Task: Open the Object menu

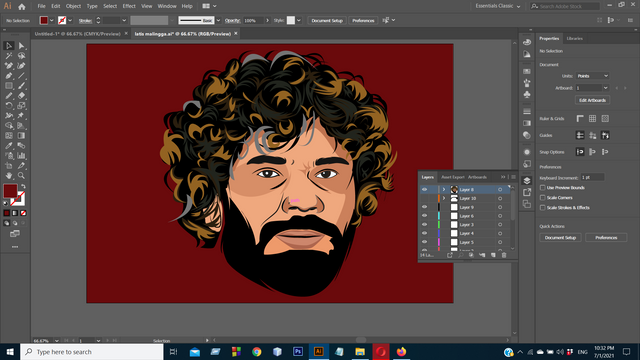Action: 73,6
